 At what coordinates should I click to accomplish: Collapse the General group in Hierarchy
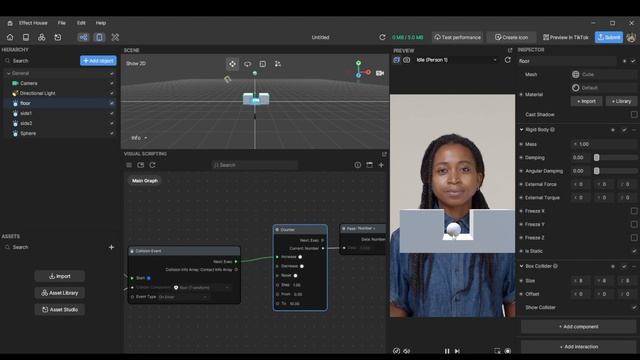9,73
